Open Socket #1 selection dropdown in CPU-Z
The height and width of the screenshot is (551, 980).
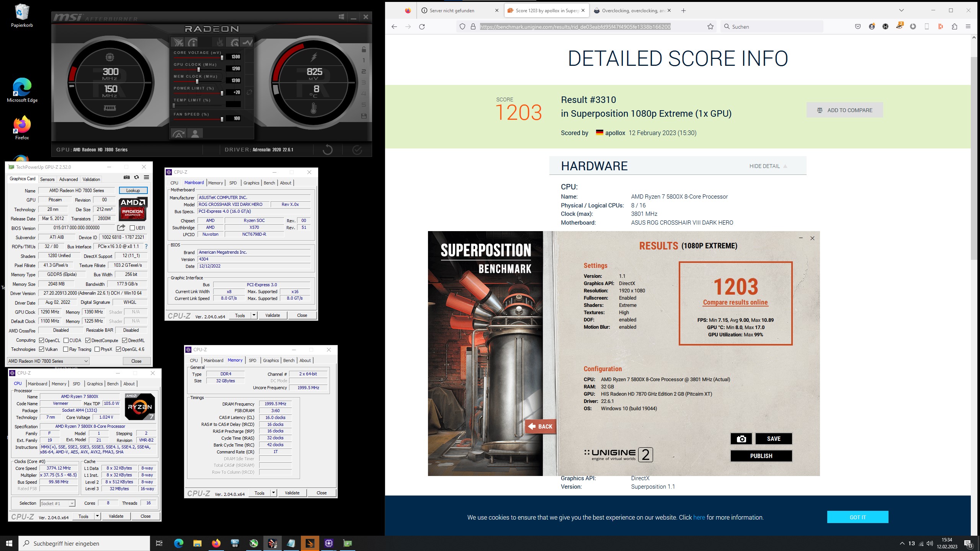tap(57, 504)
